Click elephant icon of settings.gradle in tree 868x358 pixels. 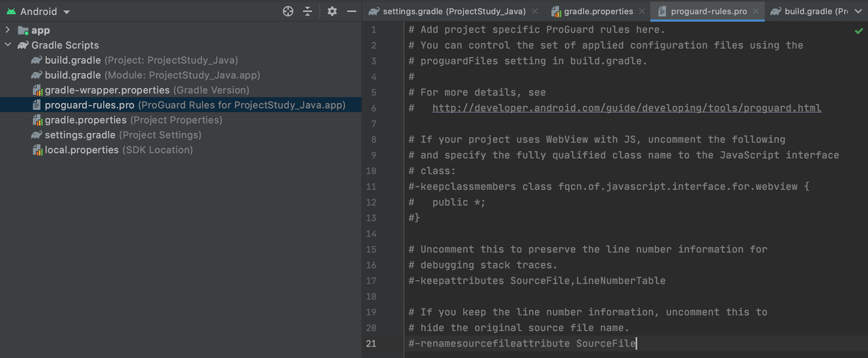37,135
